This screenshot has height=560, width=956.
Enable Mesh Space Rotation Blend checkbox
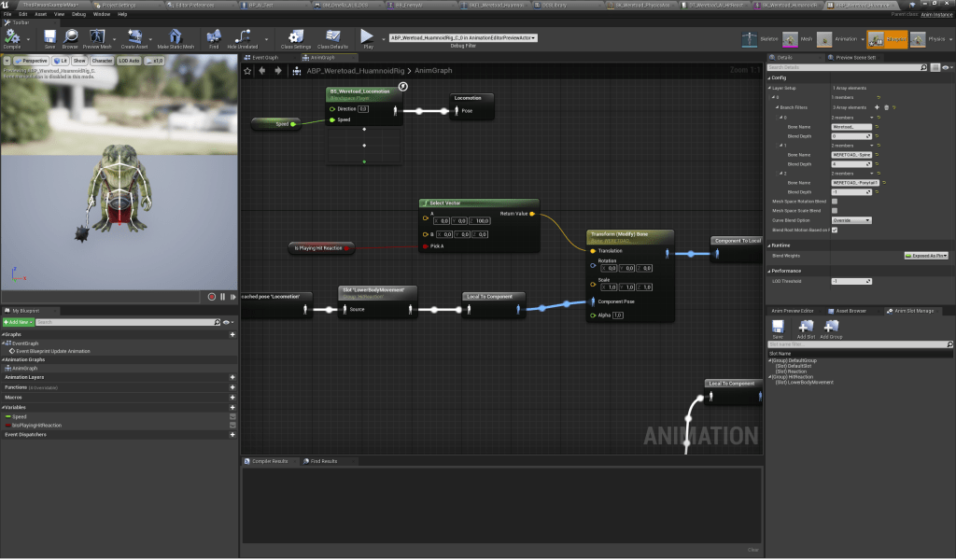point(834,201)
